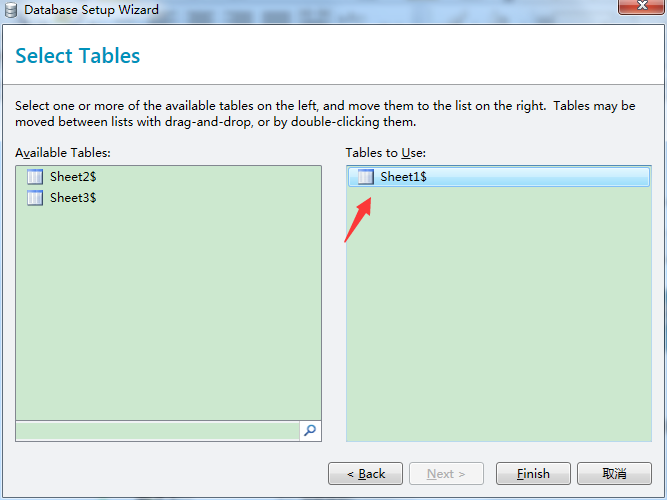Image resolution: width=667 pixels, height=500 pixels.
Task: Select Sheet1$ in Tables to Use
Action: (499, 177)
